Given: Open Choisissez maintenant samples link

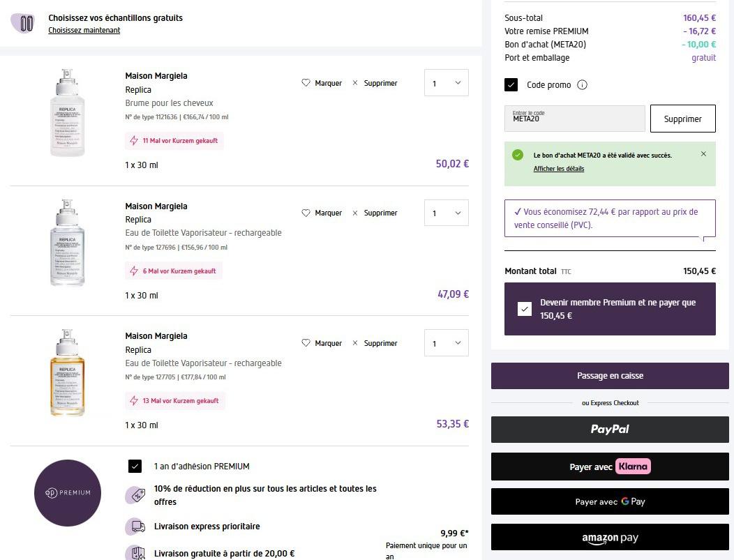Looking at the screenshot, I should coord(84,31).
